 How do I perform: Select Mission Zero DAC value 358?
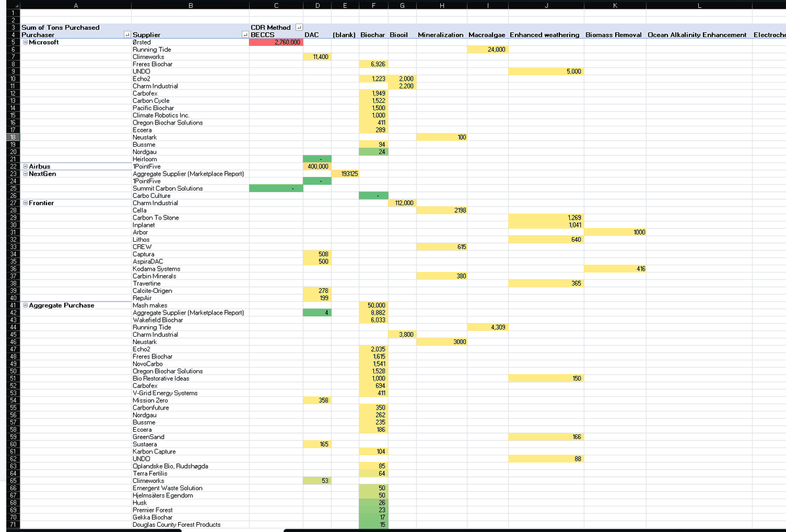point(317,400)
